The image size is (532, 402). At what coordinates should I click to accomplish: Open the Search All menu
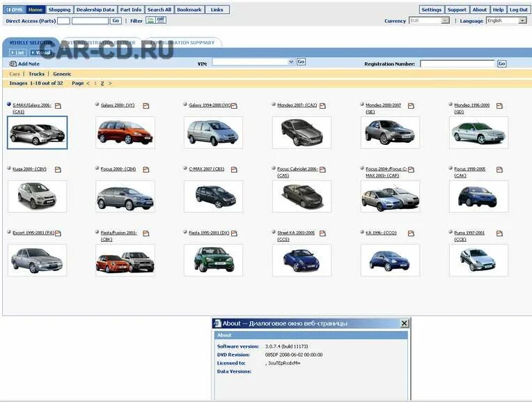(159, 10)
